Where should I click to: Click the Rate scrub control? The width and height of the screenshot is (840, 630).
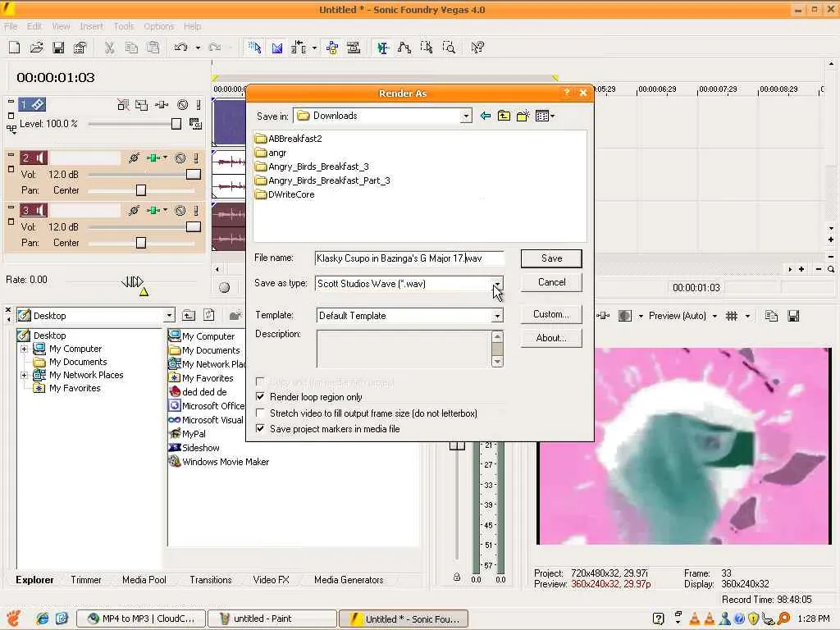(133, 282)
